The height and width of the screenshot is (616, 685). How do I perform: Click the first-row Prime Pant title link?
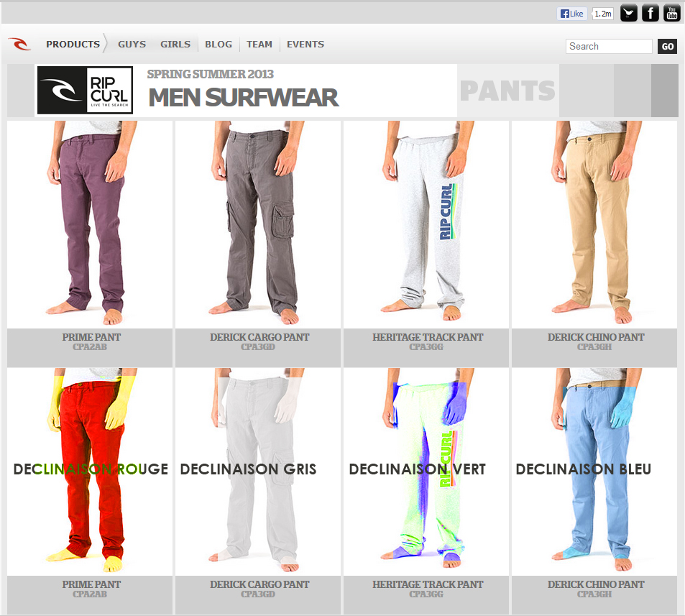91,337
